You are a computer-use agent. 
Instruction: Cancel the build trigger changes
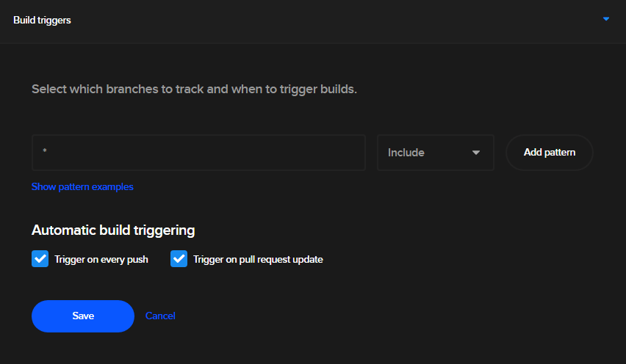(160, 316)
